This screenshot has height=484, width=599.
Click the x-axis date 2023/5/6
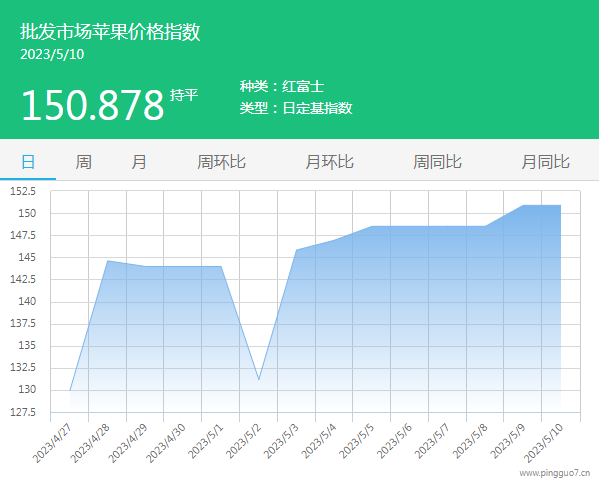(394, 442)
